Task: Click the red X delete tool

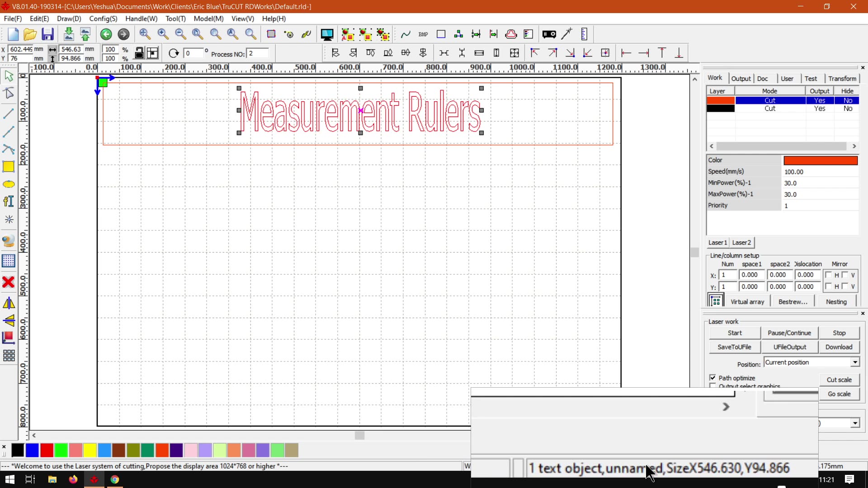Action: (x=9, y=282)
